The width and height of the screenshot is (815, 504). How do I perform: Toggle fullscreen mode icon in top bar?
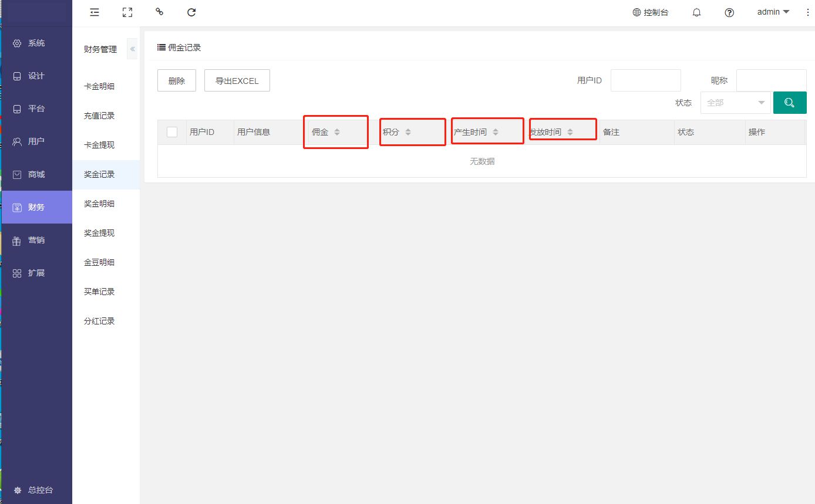click(x=127, y=12)
